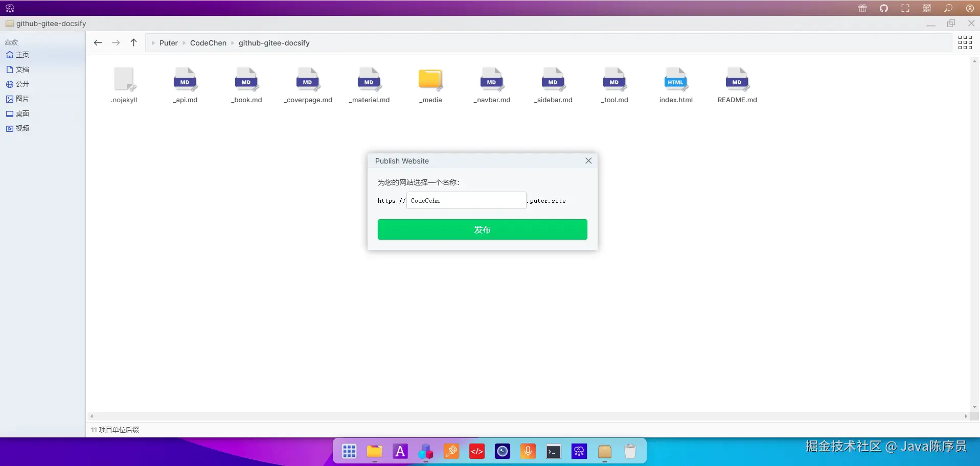Open 文档 in the sidebar
This screenshot has height=466, width=980.
tap(18, 69)
